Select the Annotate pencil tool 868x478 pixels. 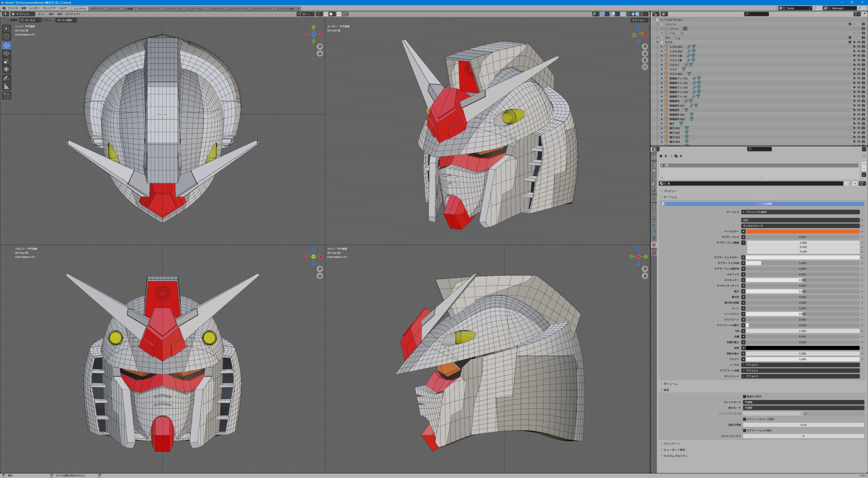click(6, 78)
